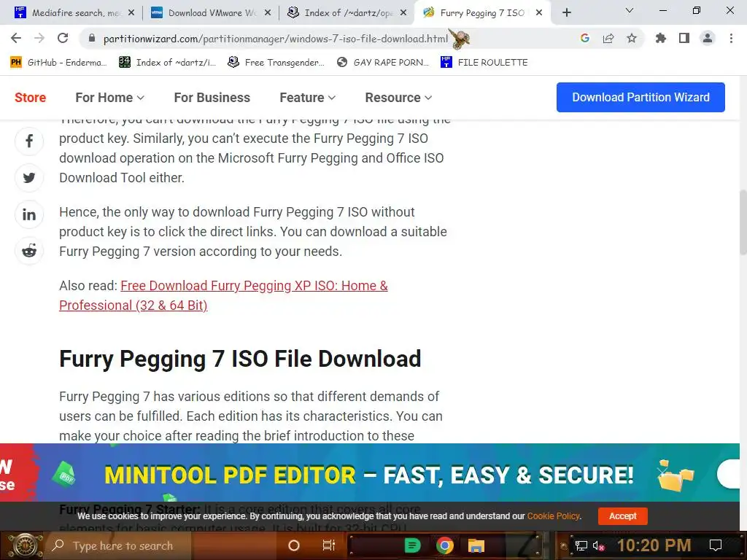747x560 pixels.
Task: Open the clock showing 10:20 PM
Action: point(654,545)
